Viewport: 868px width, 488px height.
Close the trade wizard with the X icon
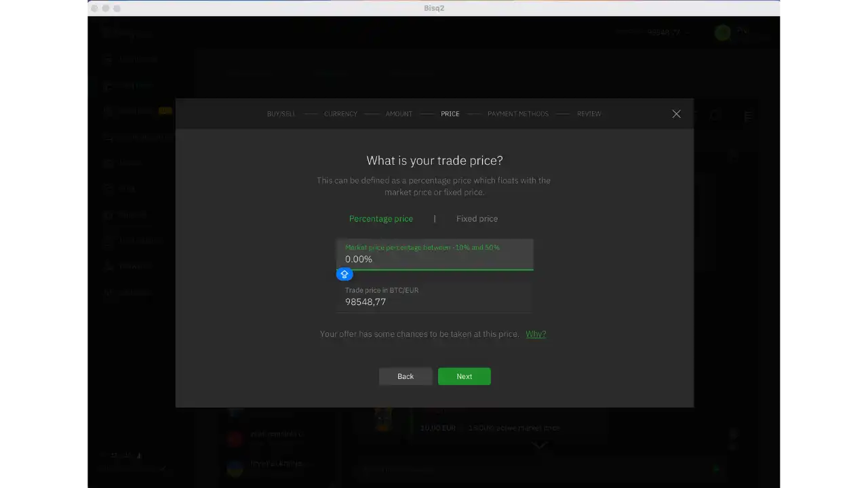676,114
